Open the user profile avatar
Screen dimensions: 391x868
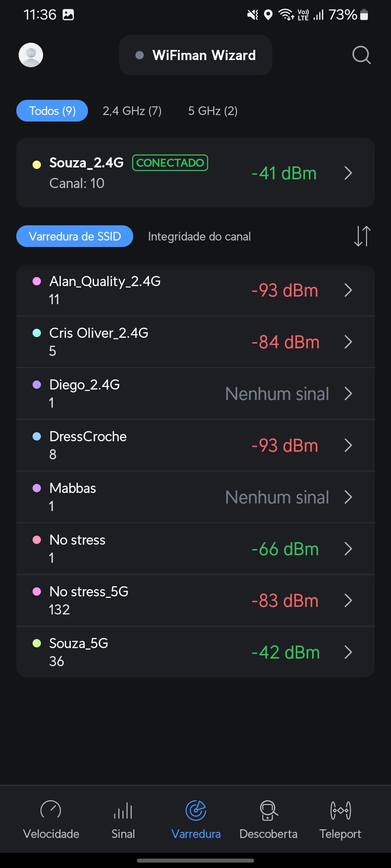[x=31, y=55]
